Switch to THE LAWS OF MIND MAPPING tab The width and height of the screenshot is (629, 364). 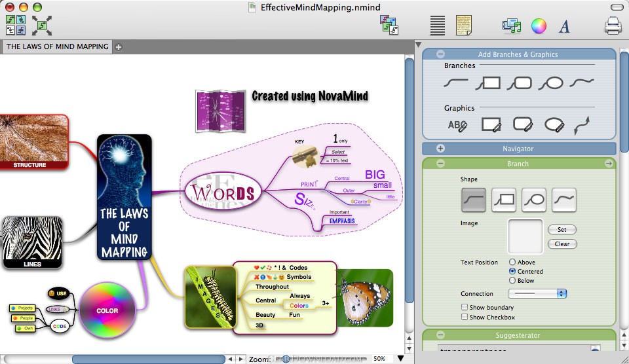pos(58,46)
